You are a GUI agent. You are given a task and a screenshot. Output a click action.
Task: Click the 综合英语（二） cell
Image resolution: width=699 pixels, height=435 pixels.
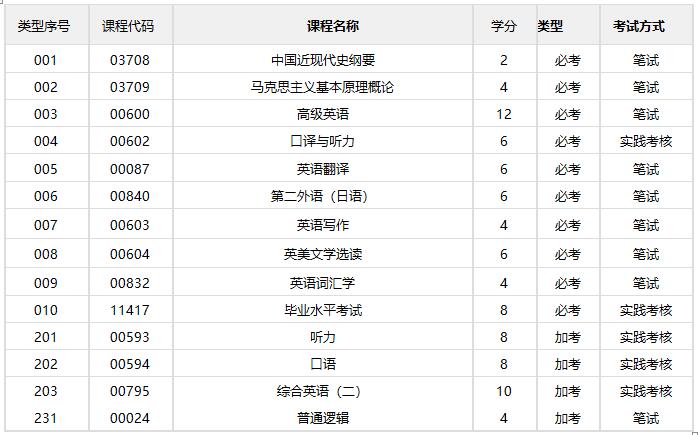[318, 391]
